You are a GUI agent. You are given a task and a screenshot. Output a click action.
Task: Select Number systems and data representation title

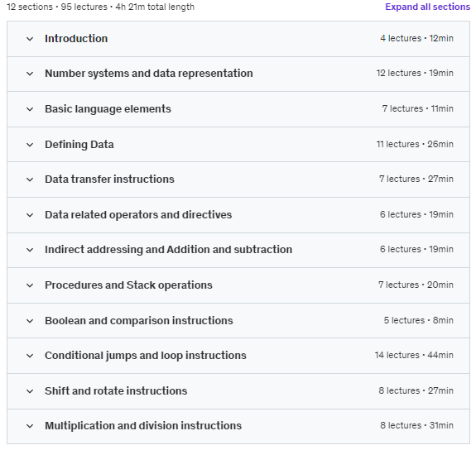[x=149, y=74]
